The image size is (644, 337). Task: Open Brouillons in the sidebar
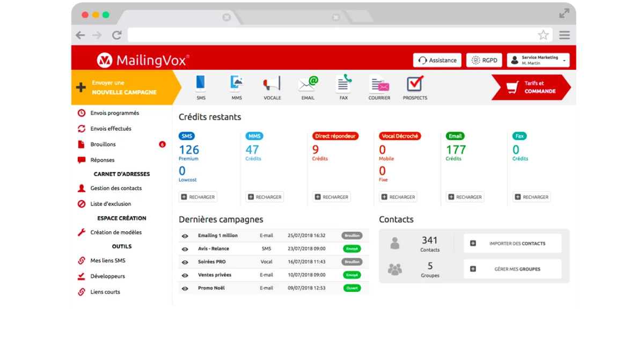pos(103,144)
